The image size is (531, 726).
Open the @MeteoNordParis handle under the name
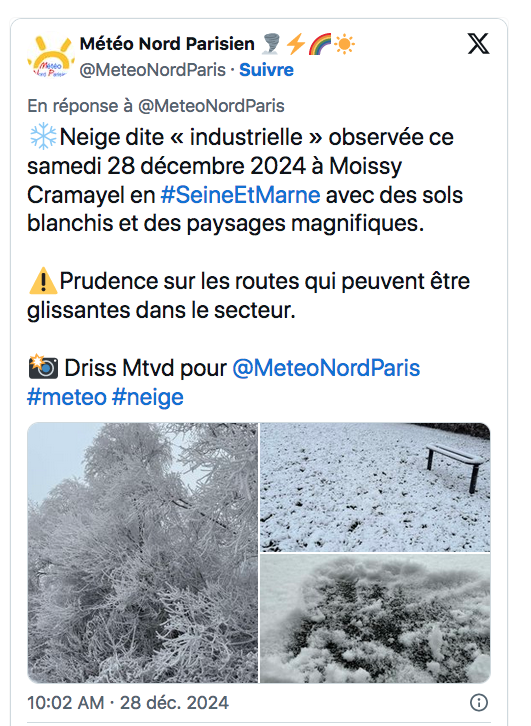click(153, 70)
